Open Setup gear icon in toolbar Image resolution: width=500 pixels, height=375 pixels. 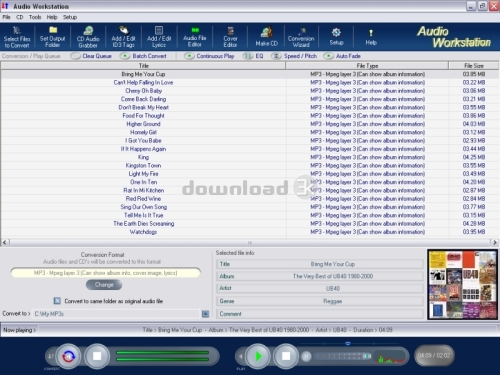click(336, 37)
